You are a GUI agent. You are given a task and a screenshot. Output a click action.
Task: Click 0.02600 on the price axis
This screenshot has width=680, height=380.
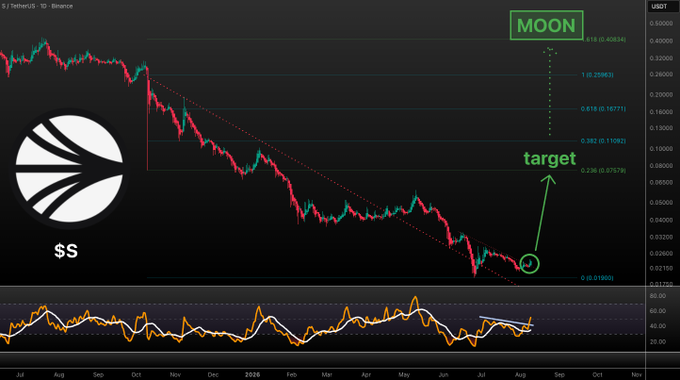click(661, 253)
